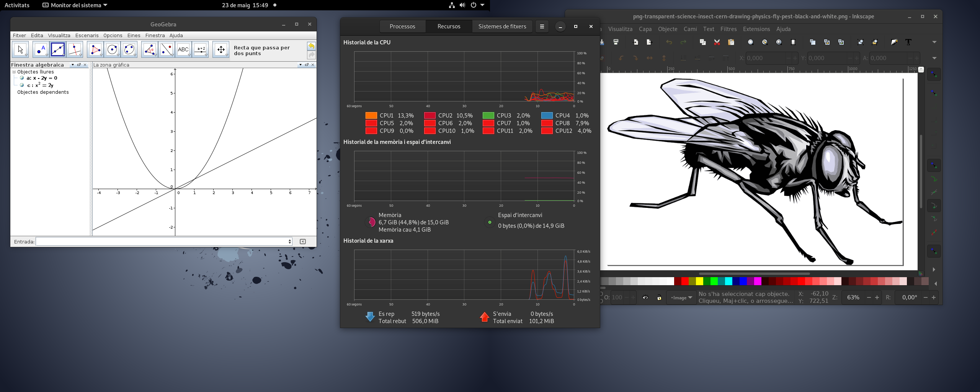Open the Filtres menu in Inkscape
The image size is (980, 392).
pos(728,29)
